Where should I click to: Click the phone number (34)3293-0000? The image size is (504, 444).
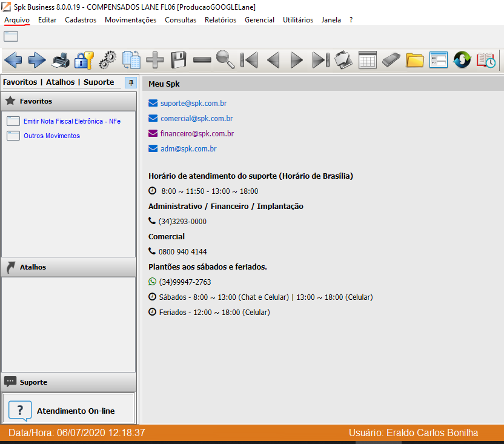click(182, 222)
